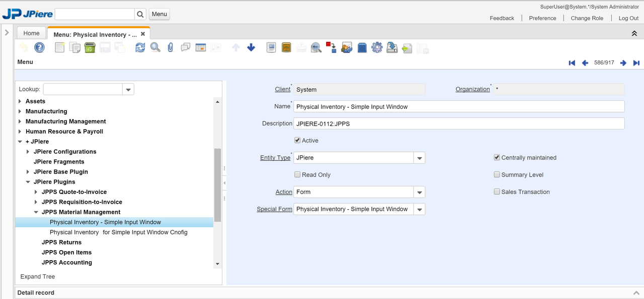
Task: Click the paperclip Attachment icon
Action: coord(171,48)
